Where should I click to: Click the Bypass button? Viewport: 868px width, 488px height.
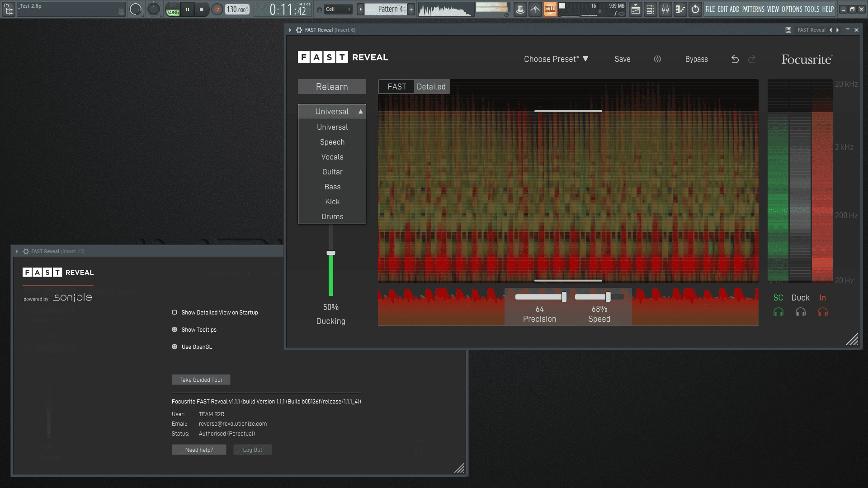point(697,59)
